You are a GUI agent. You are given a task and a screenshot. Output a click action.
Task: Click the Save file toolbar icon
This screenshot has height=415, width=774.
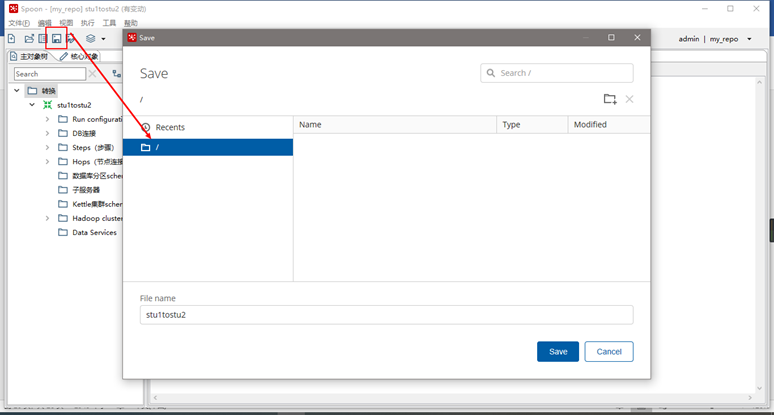point(56,39)
